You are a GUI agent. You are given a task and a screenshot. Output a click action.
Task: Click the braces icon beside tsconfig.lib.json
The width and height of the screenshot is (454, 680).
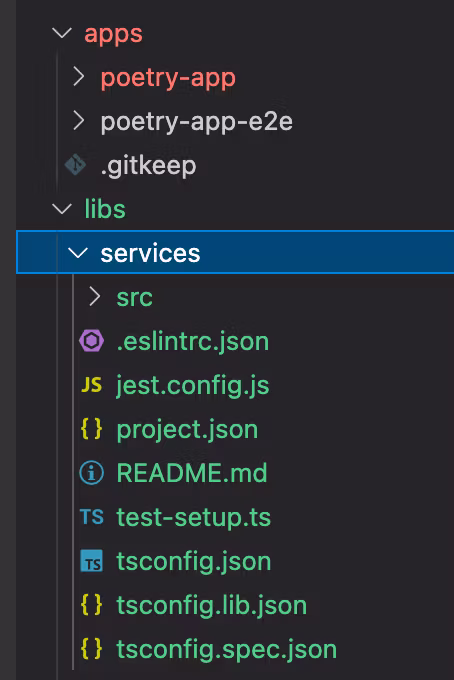point(91,605)
